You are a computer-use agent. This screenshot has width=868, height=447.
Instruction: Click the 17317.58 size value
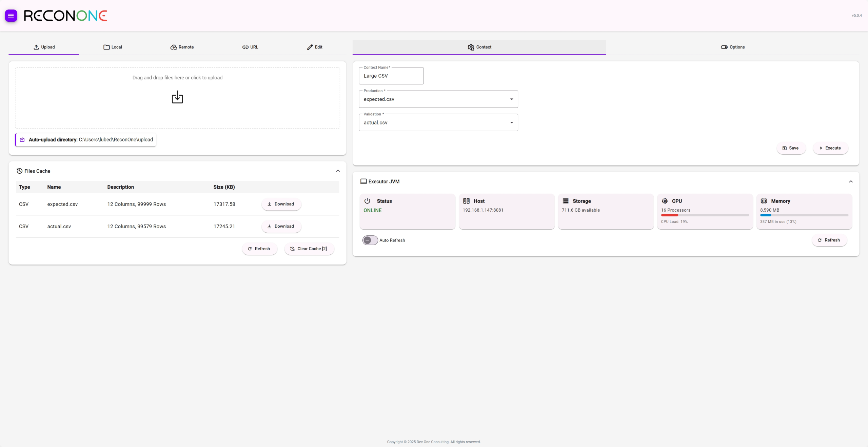(224, 204)
